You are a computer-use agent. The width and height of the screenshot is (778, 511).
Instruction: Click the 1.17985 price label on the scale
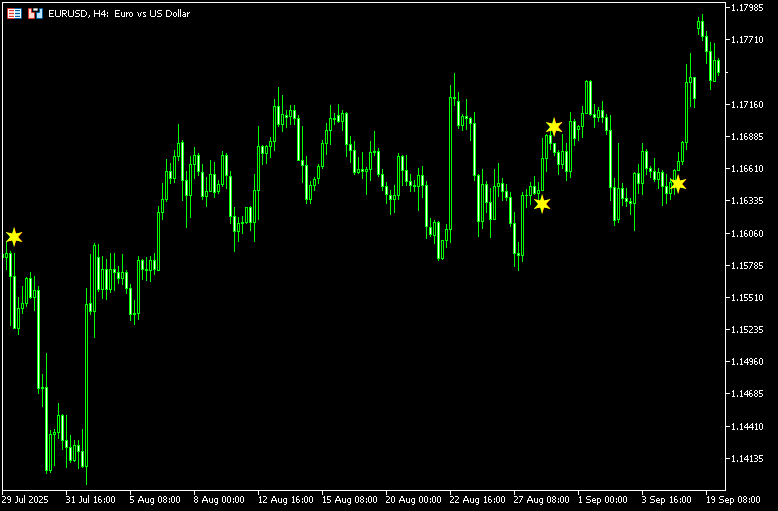pos(748,8)
